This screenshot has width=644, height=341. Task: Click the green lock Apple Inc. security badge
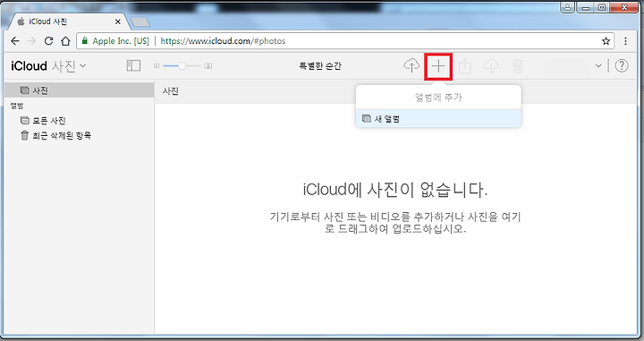[115, 40]
